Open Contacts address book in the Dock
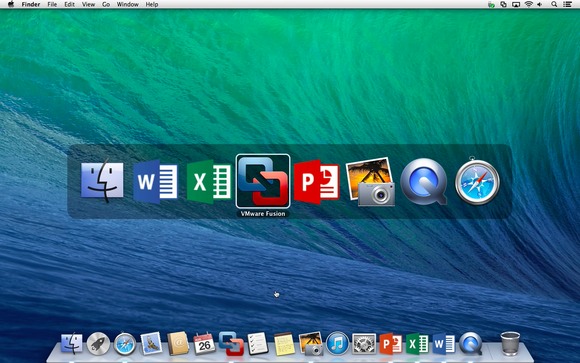Viewport: 580px width, 363px height. point(178,343)
